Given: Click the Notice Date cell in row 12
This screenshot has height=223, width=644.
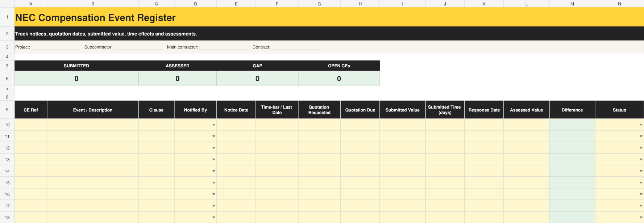Looking at the screenshot, I should tap(236, 148).
